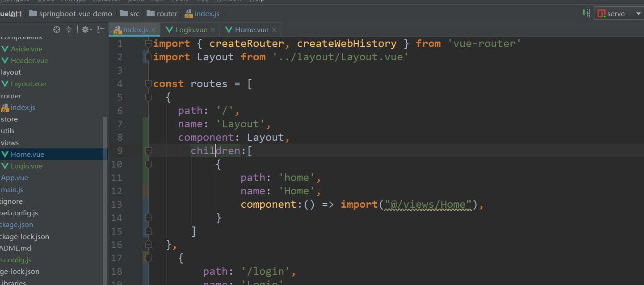The width and height of the screenshot is (644, 285).
Task: Click '../layout/Layout.vue' import path string
Action: coord(341,57)
